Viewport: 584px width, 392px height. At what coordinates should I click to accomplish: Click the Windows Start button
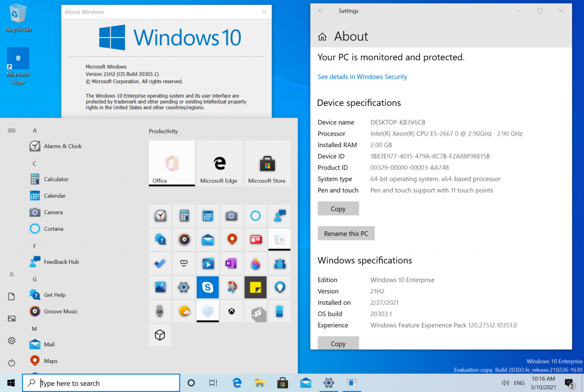click(x=11, y=383)
